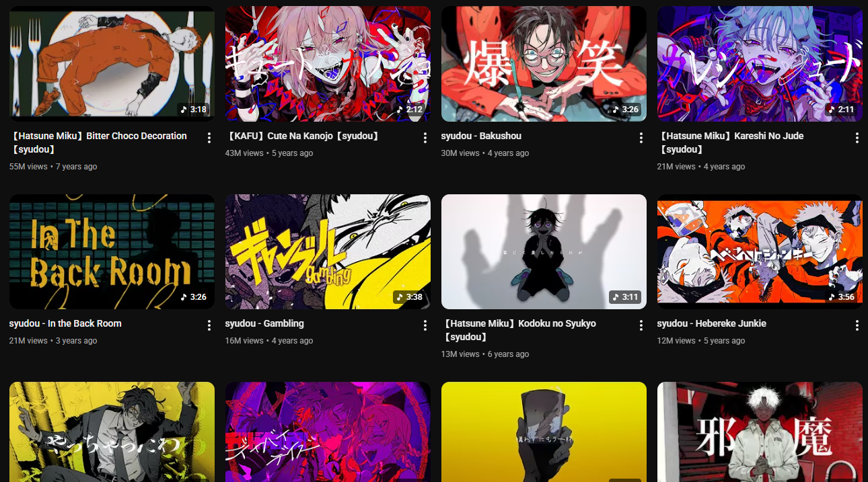
Task: Play the In The Back Room thumbnail
Action: click(112, 252)
